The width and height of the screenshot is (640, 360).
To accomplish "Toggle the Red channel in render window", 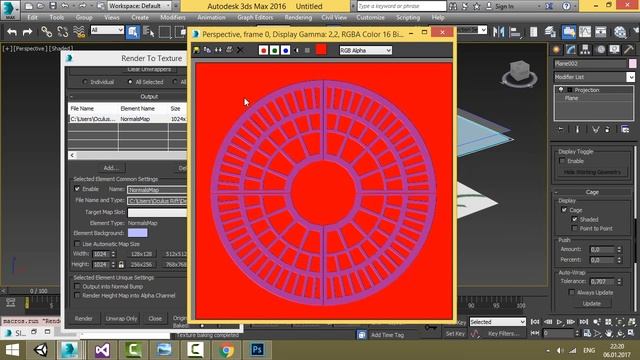I will [263, 50].
